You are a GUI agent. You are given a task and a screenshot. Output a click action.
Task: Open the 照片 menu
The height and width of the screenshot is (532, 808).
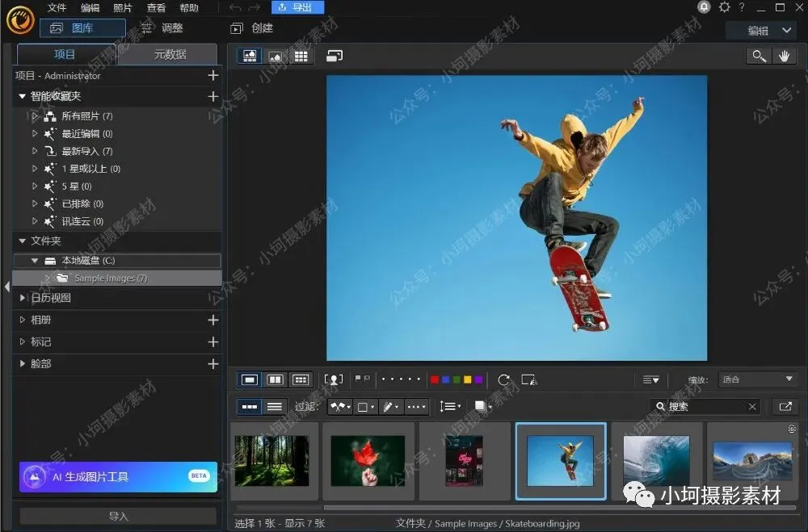click(123, 8)
